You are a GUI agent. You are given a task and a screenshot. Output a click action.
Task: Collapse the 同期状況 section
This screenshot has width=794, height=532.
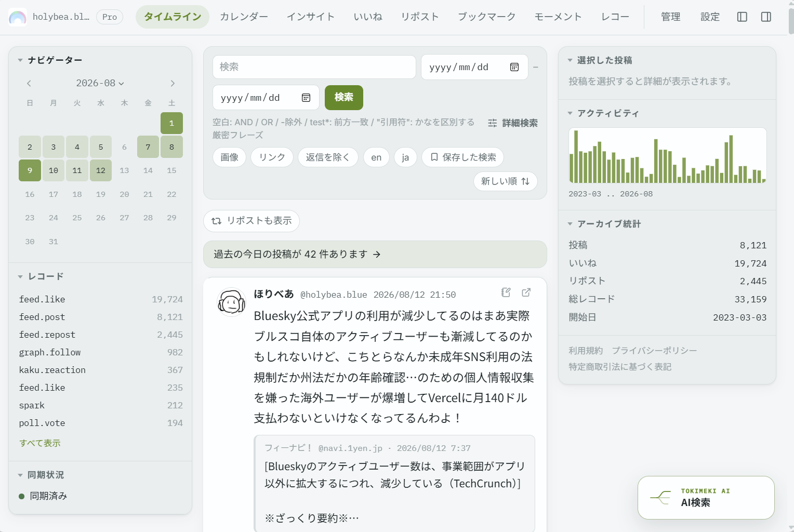coord(41,475)
